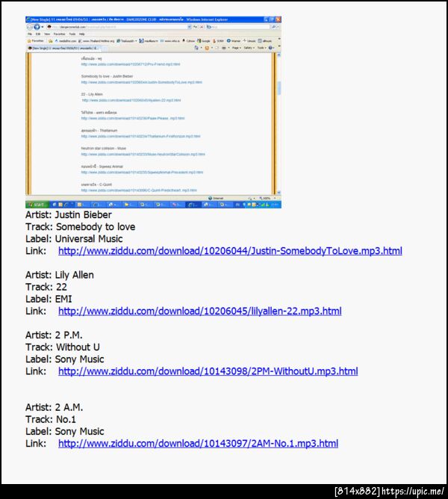Image resolution: width=448 pixels, height=499 pixels.
Task: Click the Windows Start button
Action: click(x=37, y=205)
